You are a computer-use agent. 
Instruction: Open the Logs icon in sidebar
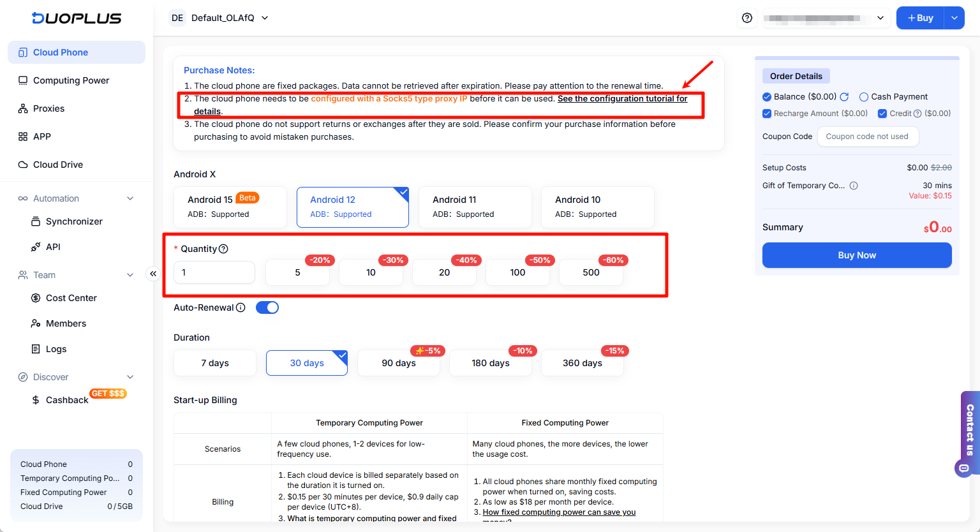tap(37, 349)
